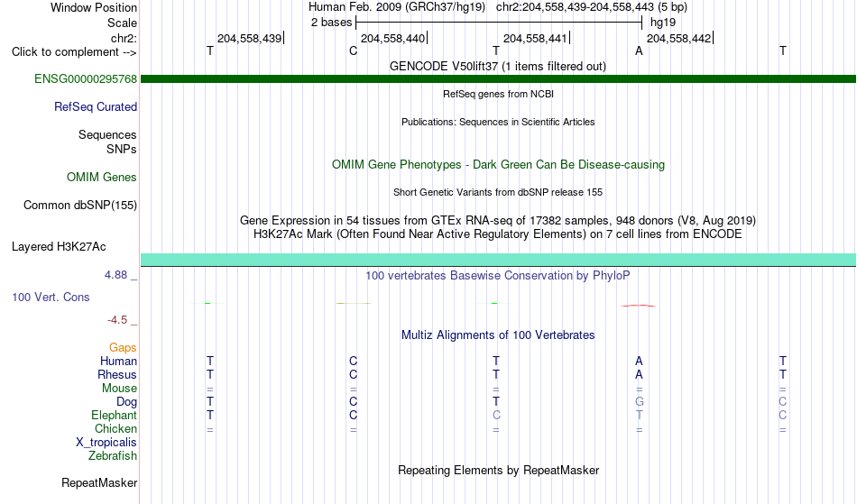Select the turquoise H3K27Ac signal bar

tap(498, 260)
